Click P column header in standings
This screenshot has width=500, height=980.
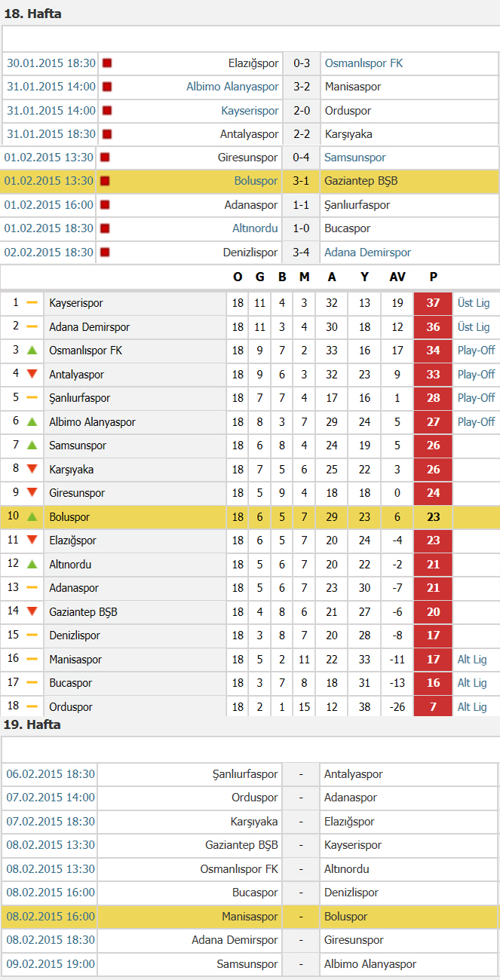(433, 277)
